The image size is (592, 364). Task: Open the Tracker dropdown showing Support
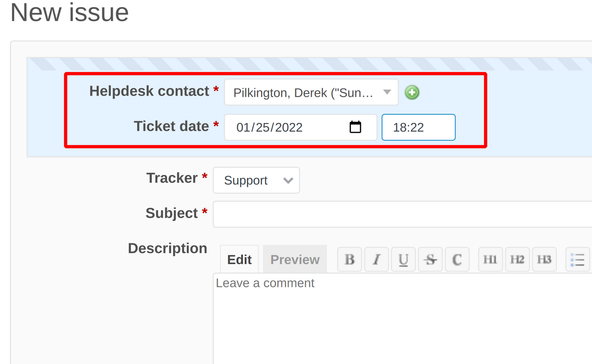point(256,180)
